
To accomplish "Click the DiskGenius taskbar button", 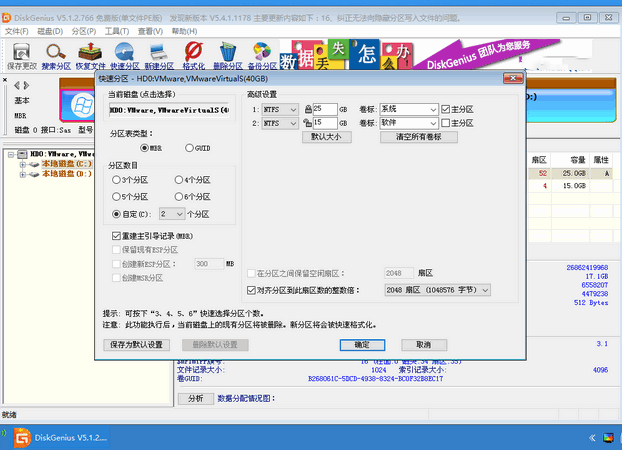I will 61,438.
